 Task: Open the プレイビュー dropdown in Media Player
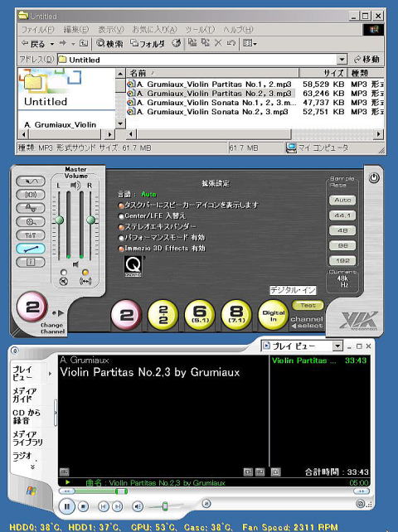337,346
